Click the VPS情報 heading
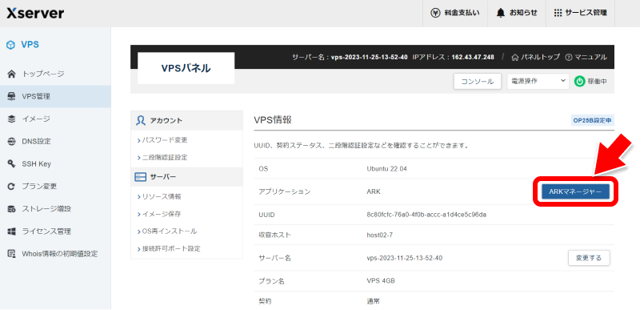Screen dimensions: 644x310 pyautogui.click(x=273, y=120)
